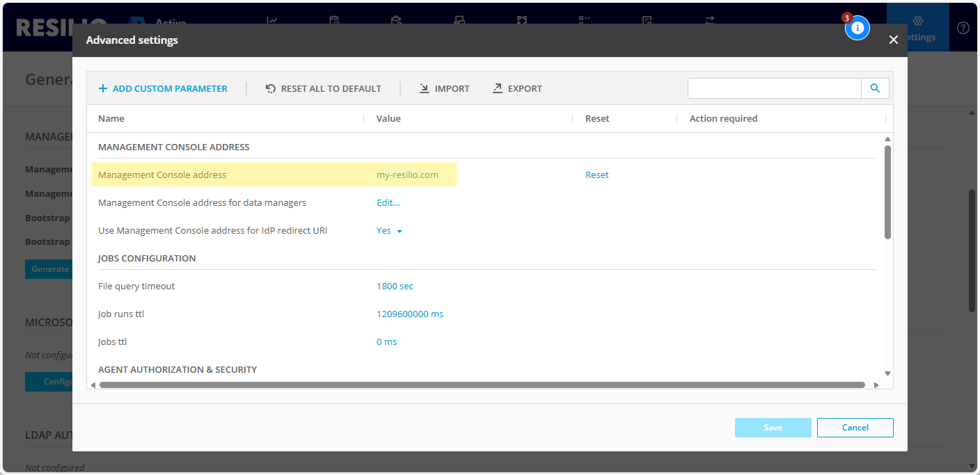The width and height of the screenshot is (980, 475).
Task: Open the help question mark icon
Action: coord(963,28)
